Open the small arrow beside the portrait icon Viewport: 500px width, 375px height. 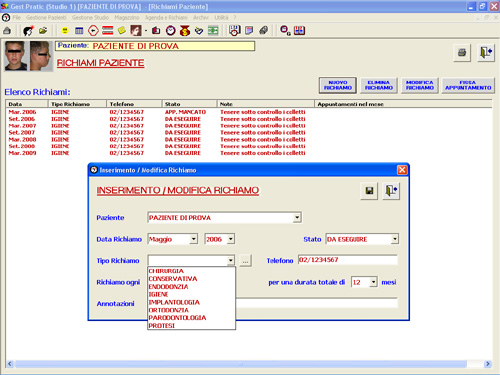146,31
